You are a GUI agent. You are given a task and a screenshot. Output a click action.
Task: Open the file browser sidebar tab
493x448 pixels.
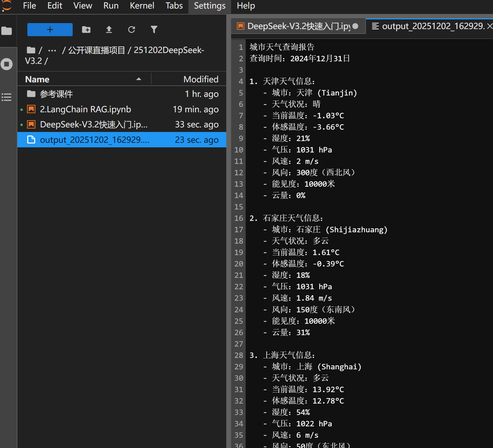(7, 31)
